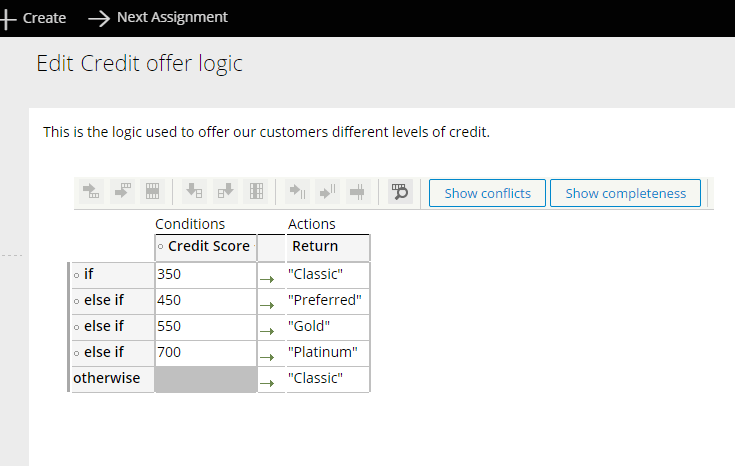Click the "Platinum" return cell
Image resolution: width=735 pixels, height=466 pixels.
click(328, 353)
